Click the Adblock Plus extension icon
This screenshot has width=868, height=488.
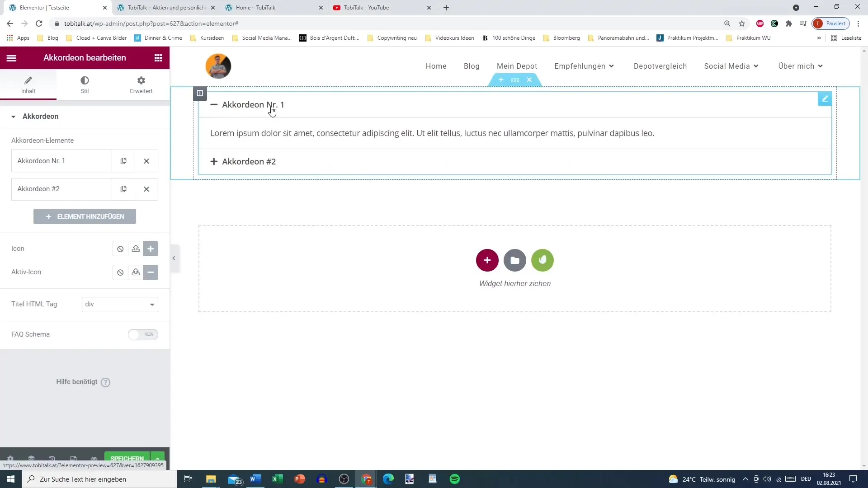[760, 23]
